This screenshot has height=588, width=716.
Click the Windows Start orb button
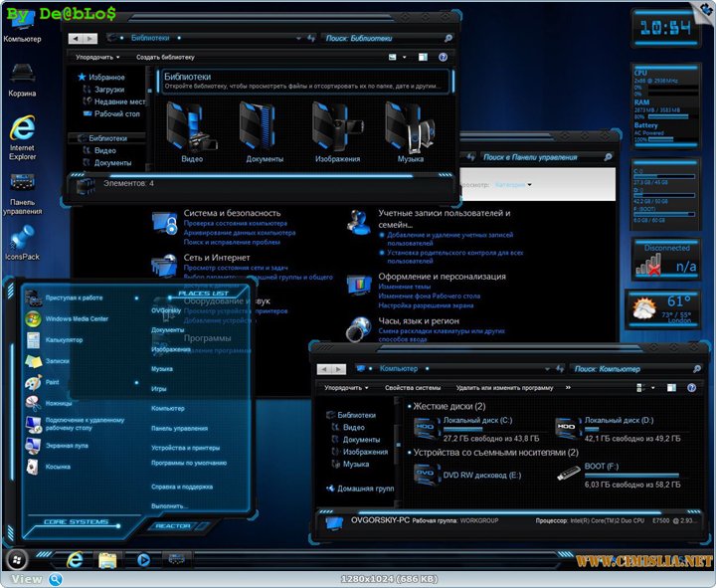point(18,559)
